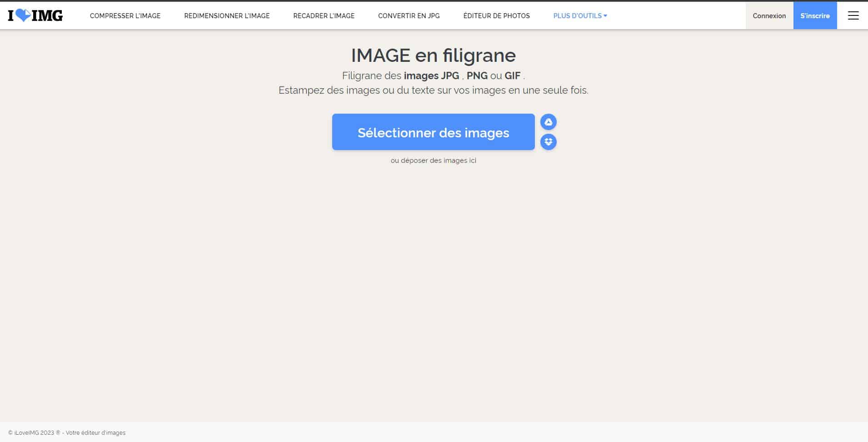
Task: Open CONVERTIR EN JPG tool
Action: pos(408,15)
